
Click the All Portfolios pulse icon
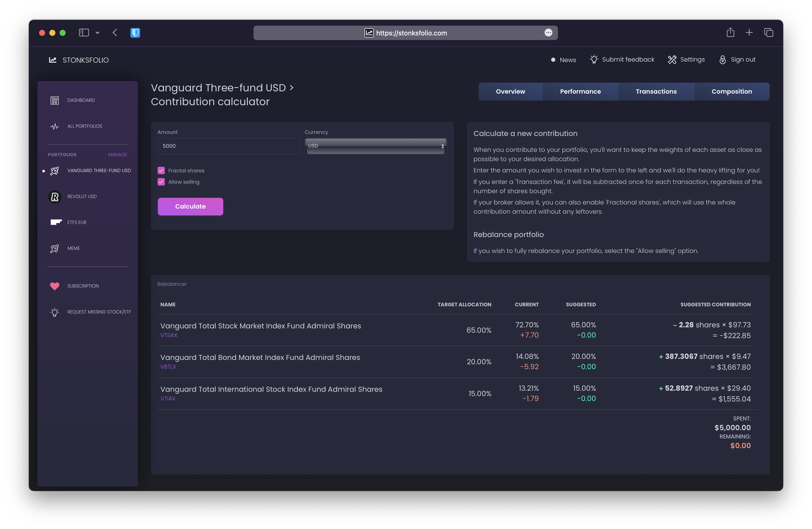55,126
